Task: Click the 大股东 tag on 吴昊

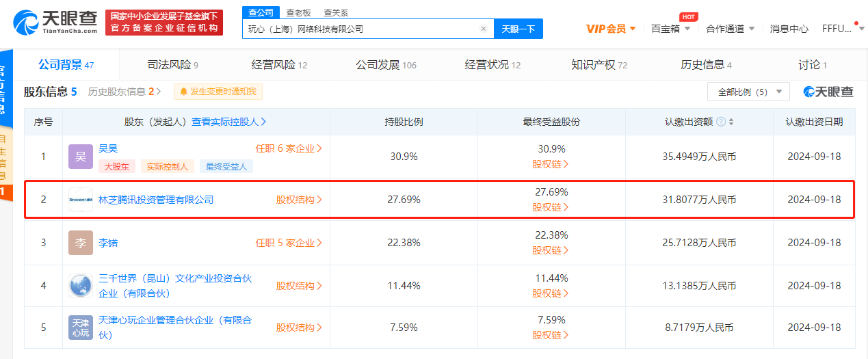Action: [117, 166]
